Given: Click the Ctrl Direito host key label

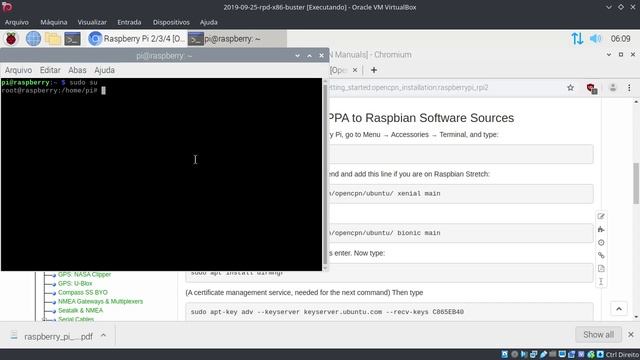Looking at the screenshot, I should (622, 355).
